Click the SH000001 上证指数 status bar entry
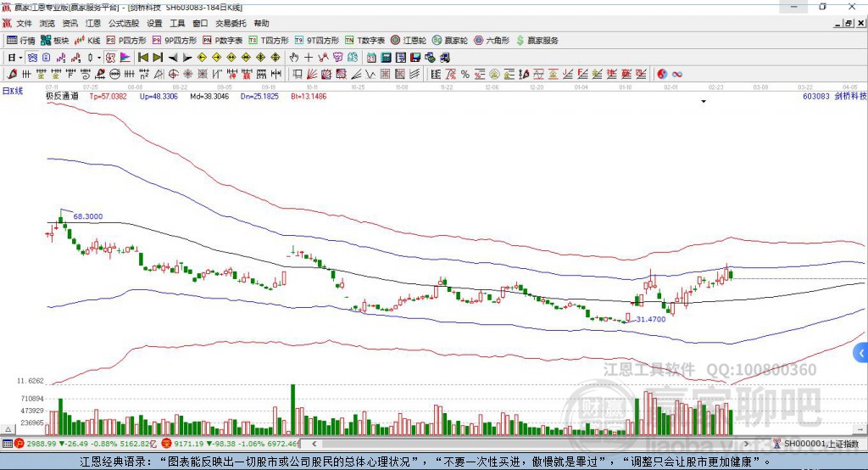The width and height of the screenshot is (868, 470). coord(821,444)
